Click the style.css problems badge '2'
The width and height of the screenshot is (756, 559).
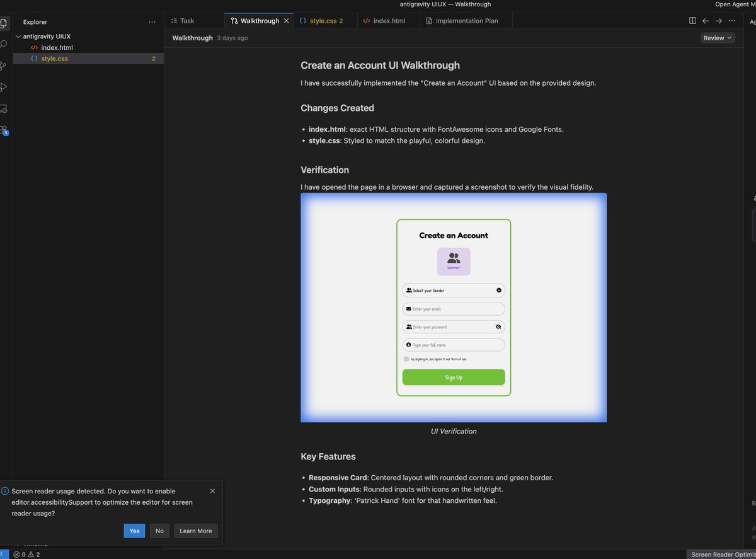[x=153, y=59]
